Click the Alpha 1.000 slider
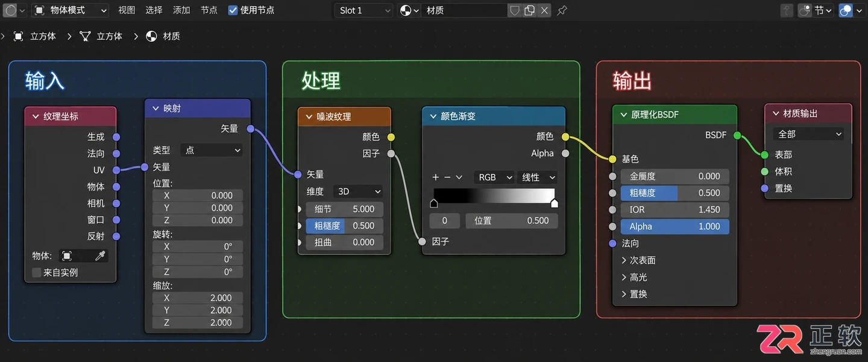 [675, 226]
